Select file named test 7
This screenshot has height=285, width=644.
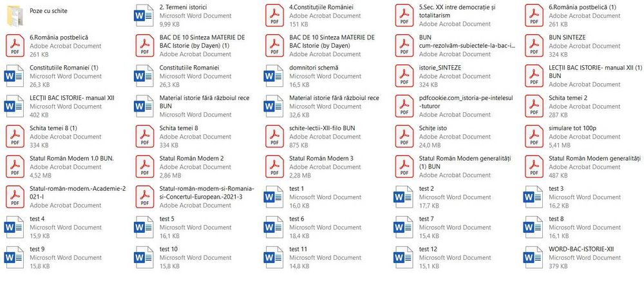(x=426, y=219)
